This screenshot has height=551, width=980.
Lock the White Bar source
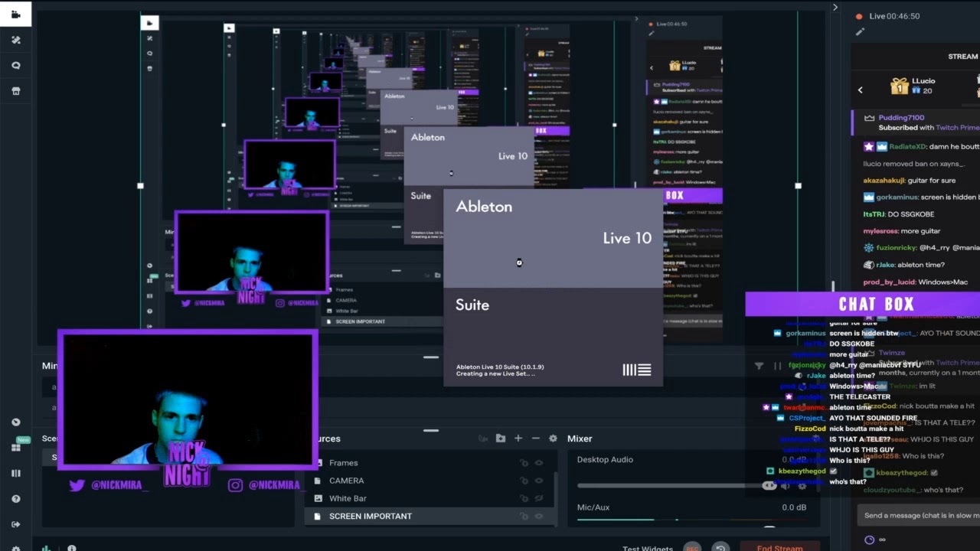click(524, 498)
